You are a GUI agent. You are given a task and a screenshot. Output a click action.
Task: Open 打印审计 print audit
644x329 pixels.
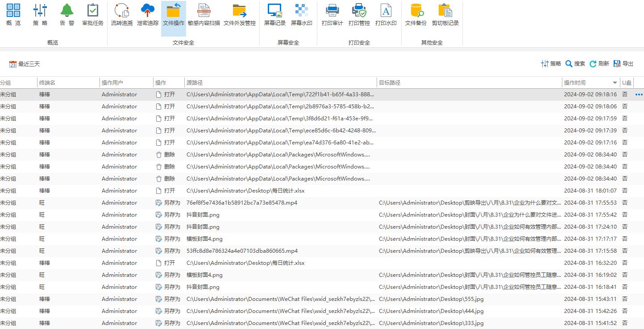pos(332,14)
